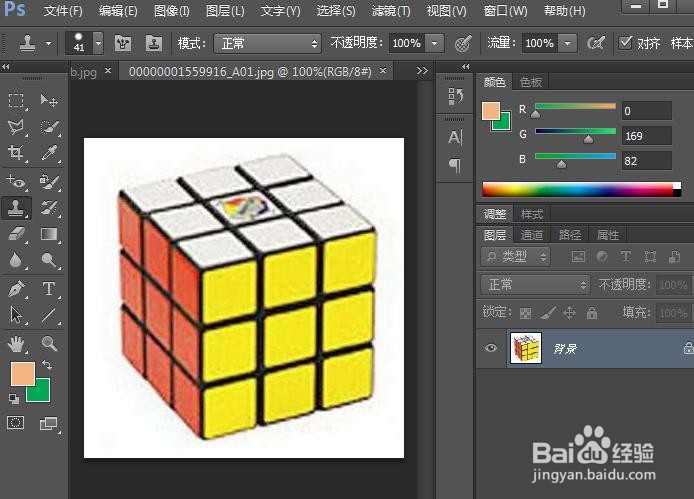Switch to the Channels tab

(x=532, y=235)
